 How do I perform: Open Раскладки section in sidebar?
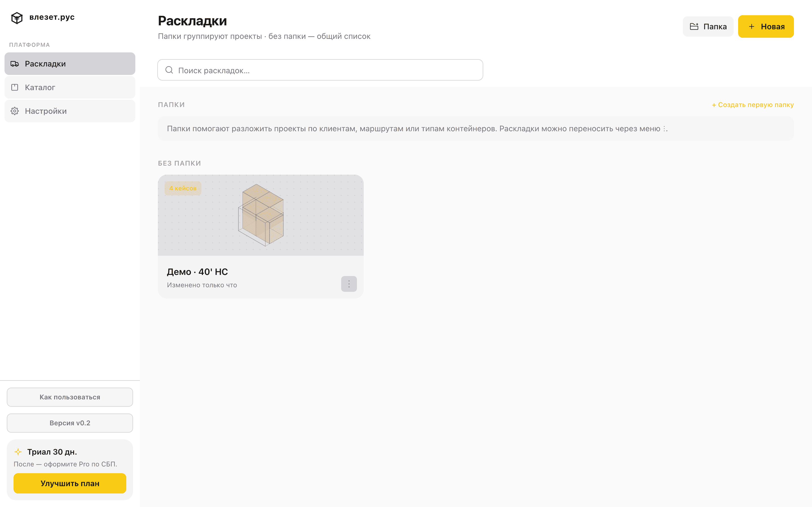coord(70,64)
